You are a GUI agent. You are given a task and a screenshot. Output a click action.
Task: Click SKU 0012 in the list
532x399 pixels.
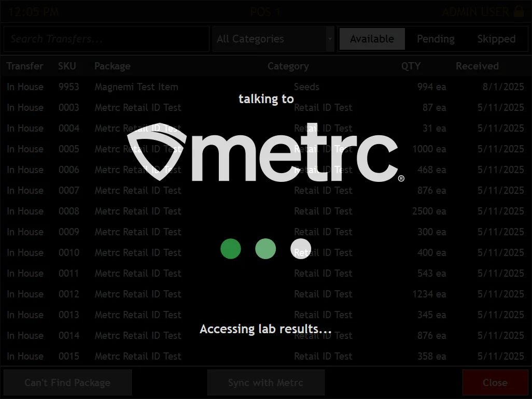click(x=69, y=294)
